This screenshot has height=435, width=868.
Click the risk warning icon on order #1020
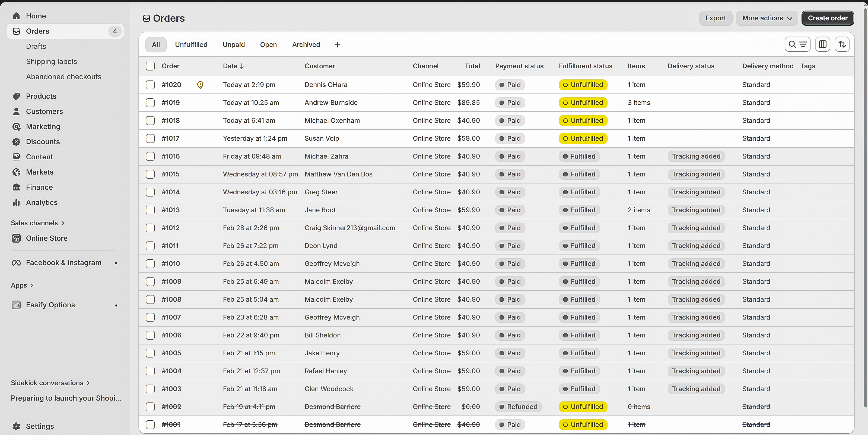point(200,85)
